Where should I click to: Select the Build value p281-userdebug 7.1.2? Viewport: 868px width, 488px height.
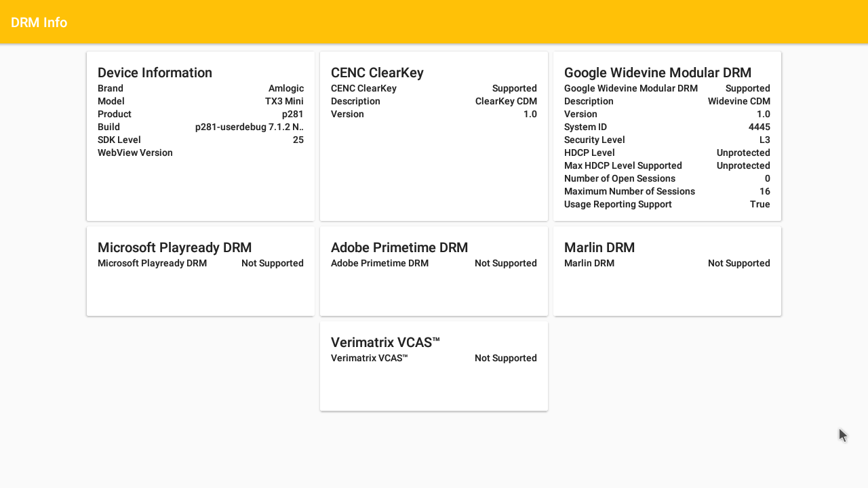(250, 127)
